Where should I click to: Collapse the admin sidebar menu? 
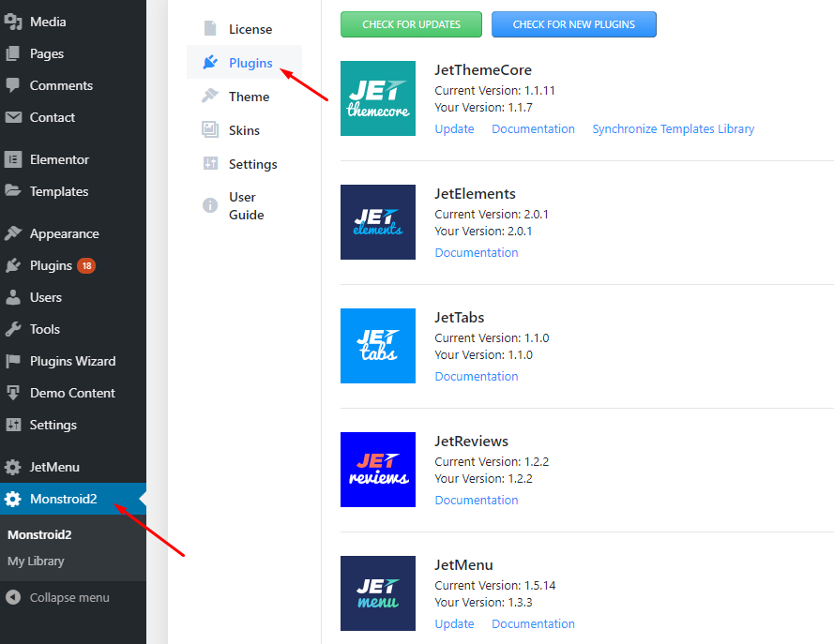pyautogui.click(x=68, y=597)
